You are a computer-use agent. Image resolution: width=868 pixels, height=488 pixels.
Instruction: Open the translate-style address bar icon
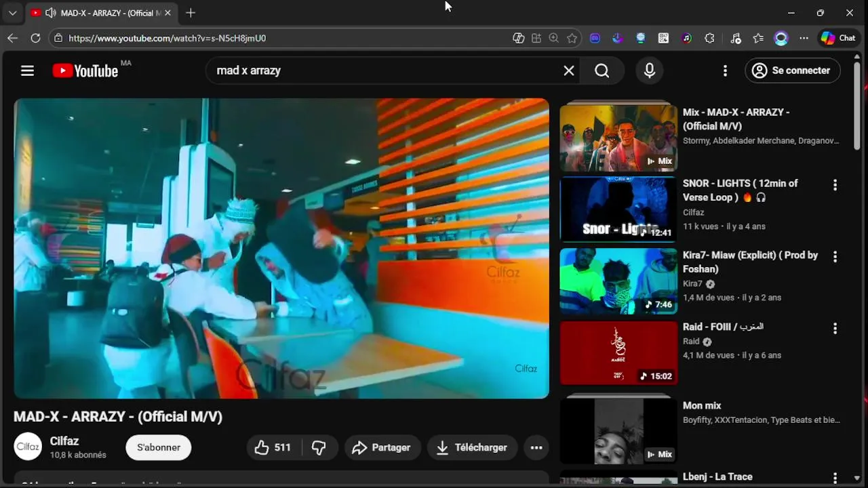(518, 38)
